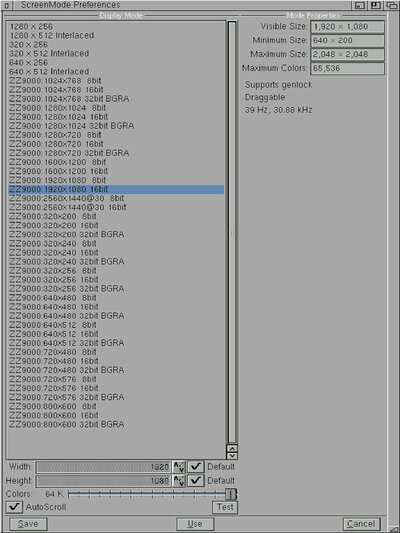Select ZZ9000:2560x1440@30 16bit mode
Screen dimensions: 400x533
[x=116, y=207]
